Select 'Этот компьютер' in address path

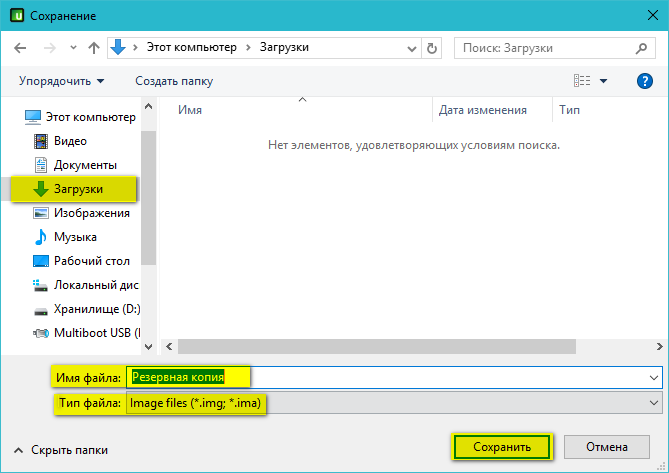[192, 47]
